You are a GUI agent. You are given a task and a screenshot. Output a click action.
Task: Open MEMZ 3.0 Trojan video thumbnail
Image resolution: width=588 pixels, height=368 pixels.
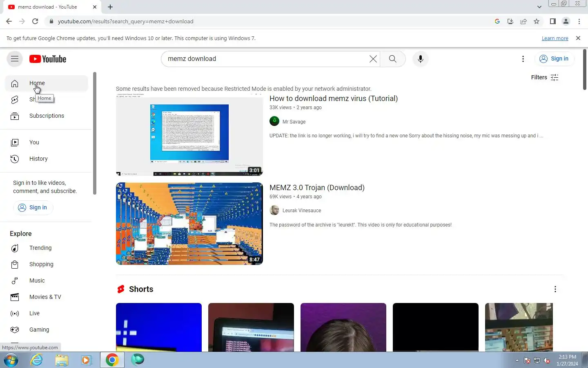click(189, 224)
